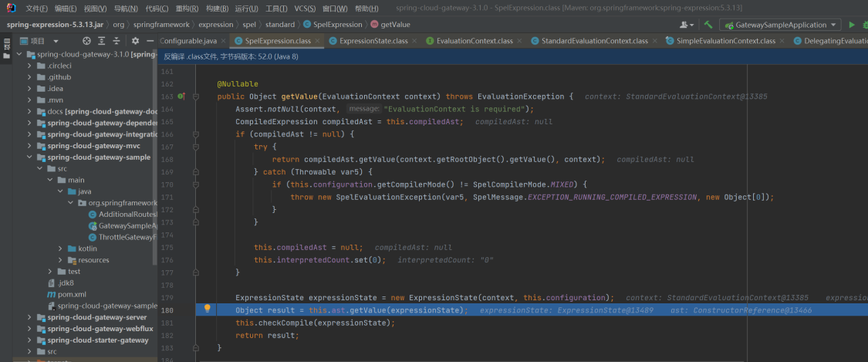Open the 重构(R) menu

coord(187,8)
